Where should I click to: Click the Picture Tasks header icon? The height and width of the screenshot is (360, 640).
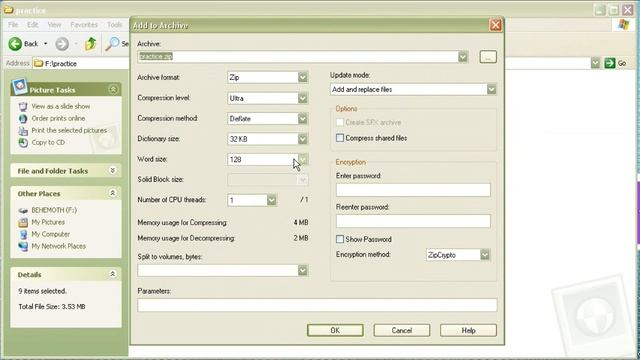point(19,87)
